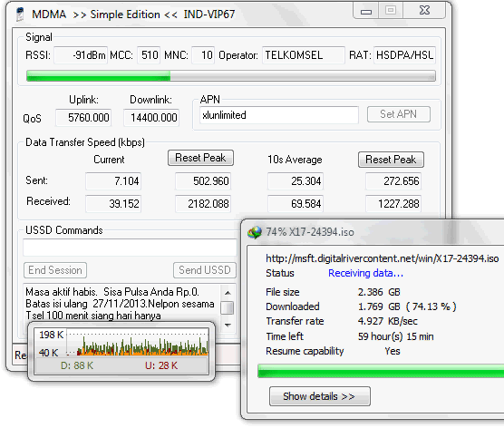Click the Send USSD button
The width and height of the screenshot is (504, 428).
click(x=205, y=270)
